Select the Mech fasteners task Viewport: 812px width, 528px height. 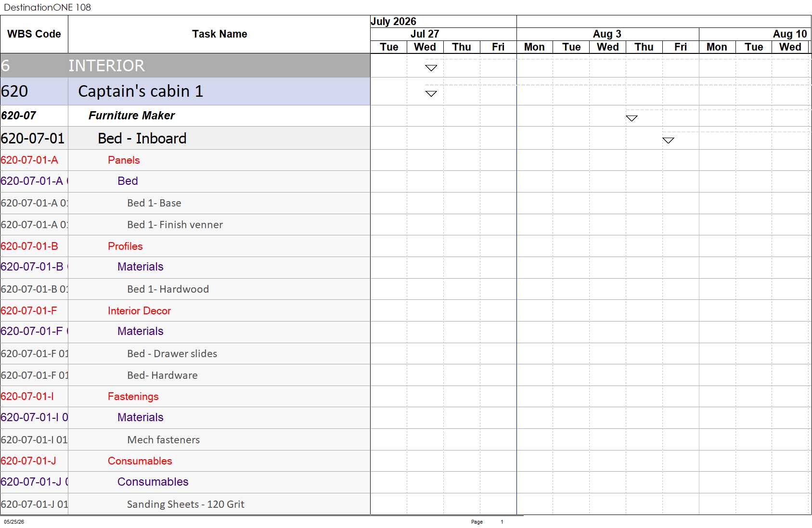(x=163, y=440)
